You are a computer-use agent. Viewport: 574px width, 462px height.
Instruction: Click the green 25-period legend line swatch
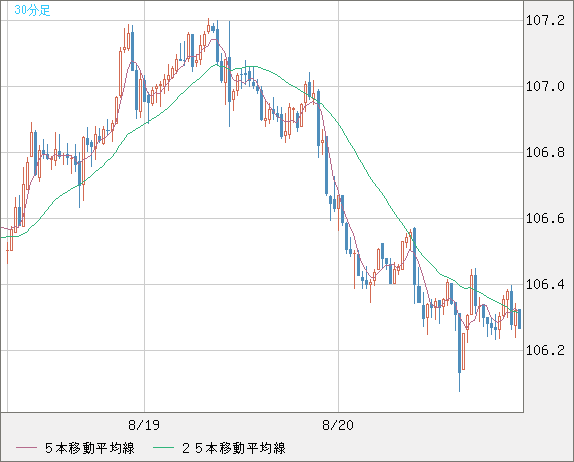[163, 448]
